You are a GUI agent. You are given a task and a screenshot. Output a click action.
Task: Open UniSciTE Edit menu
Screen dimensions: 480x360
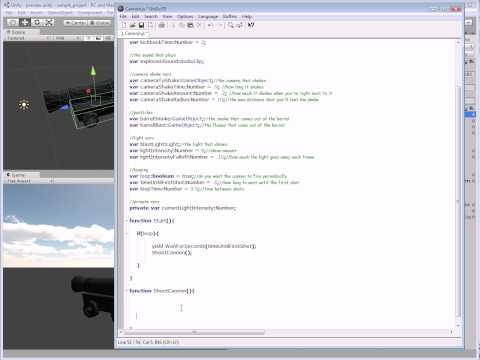(135, 16)
